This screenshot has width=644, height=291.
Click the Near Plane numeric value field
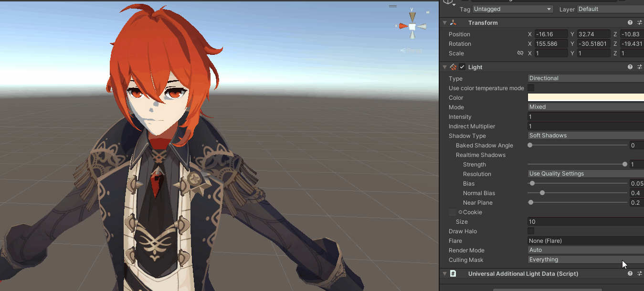coord(637,202)
